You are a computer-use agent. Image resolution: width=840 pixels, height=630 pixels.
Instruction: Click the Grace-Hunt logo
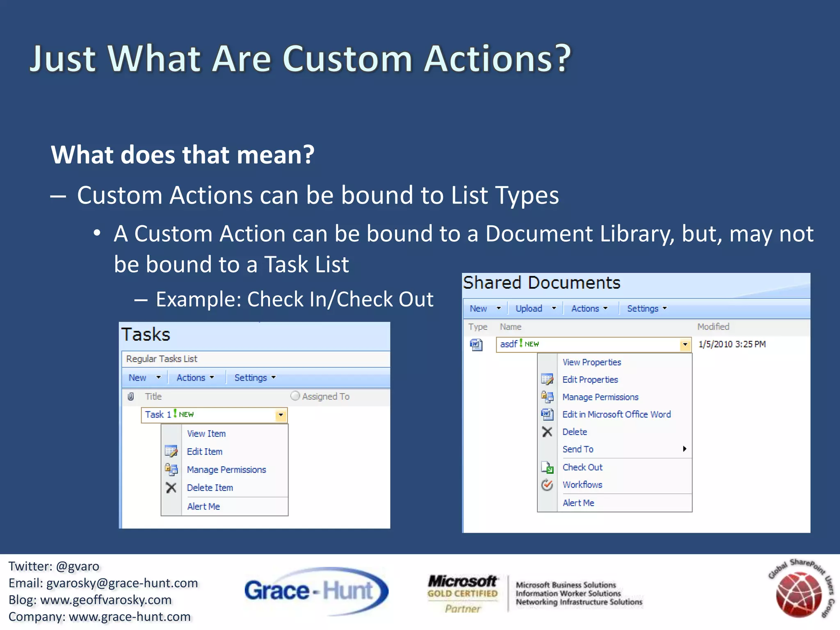(316, 591)
